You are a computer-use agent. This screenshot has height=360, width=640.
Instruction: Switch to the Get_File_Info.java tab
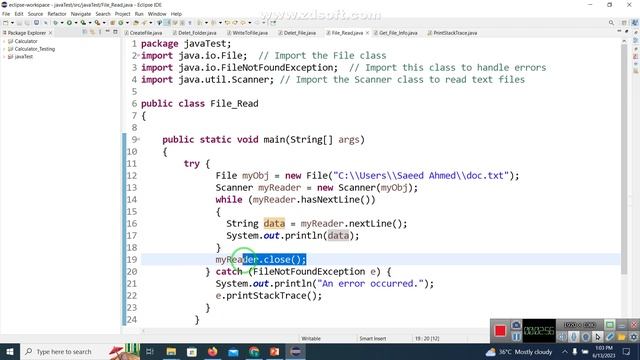click(x=396, y=33)
